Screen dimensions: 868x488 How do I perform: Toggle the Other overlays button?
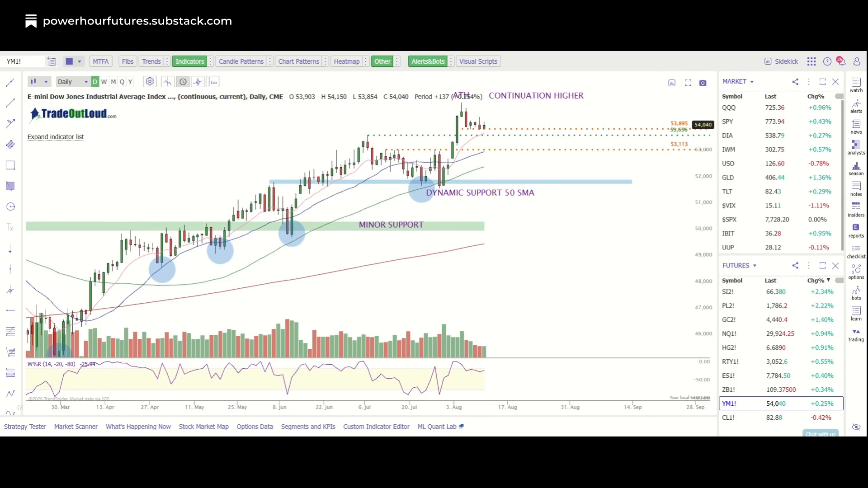coord(382,61)
